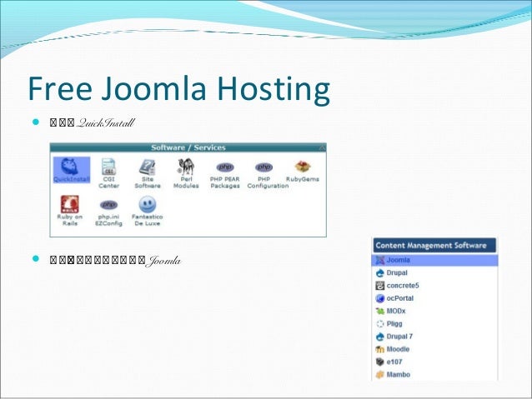Click the ocPortal globe icon
This screenshot has height=399, width=532.
pos(380,298)
